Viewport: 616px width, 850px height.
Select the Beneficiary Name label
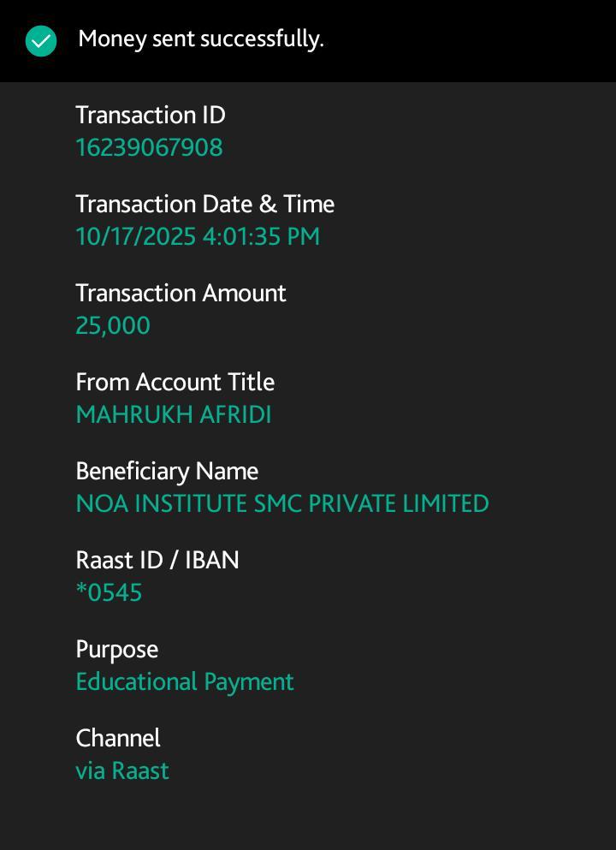pos(167,472)
